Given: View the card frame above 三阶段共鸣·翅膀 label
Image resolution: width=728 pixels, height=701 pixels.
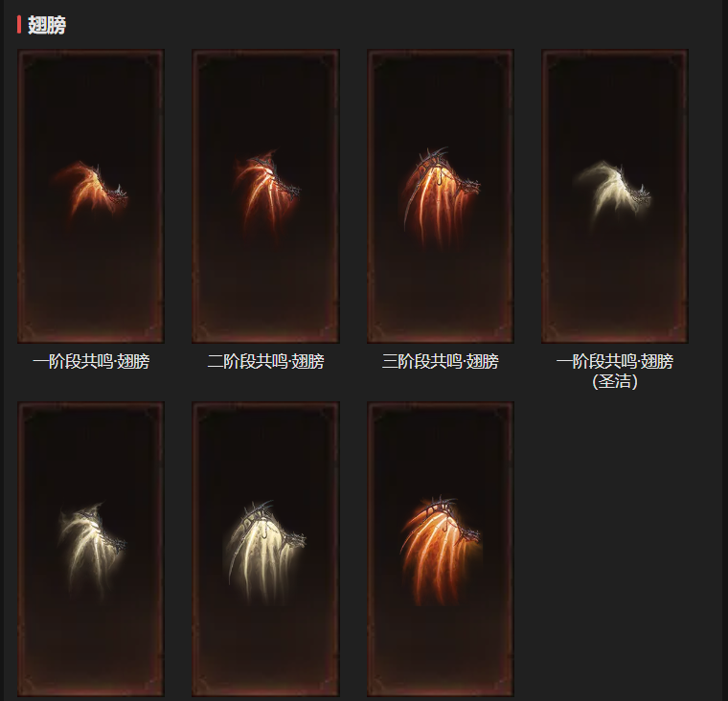Looking at the screenshot, I should [x=440, y=196].
